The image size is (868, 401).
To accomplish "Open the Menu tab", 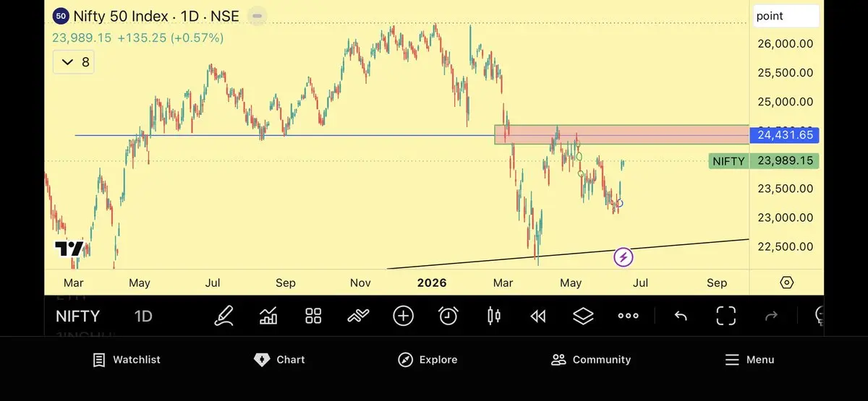I will (x=749, y=360).
